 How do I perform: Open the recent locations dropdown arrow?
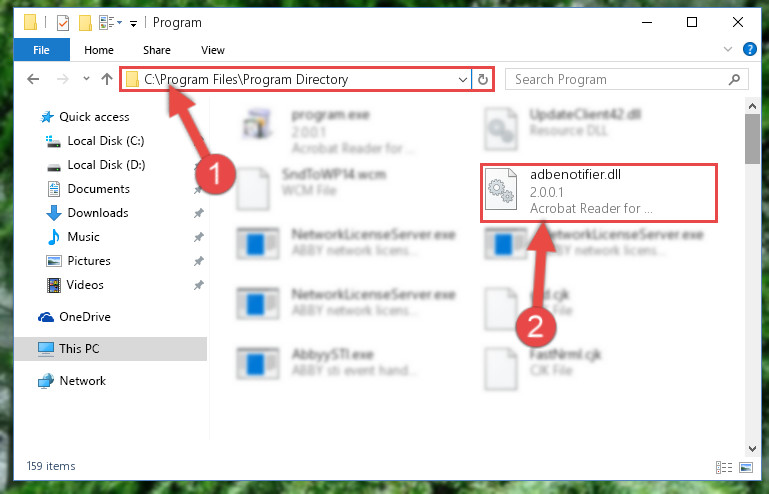pyautogui.click(x=86, y=78)
